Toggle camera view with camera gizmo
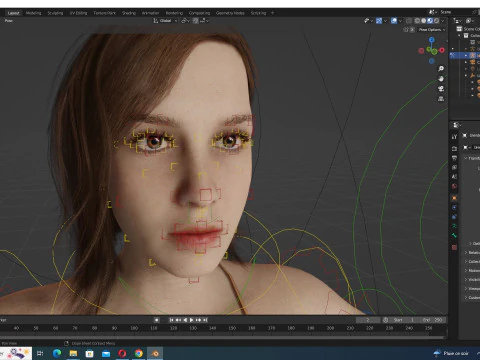Image resolution: width=480 pixels, height=360 pixels. pyautogui.click(x=441, y=89)
